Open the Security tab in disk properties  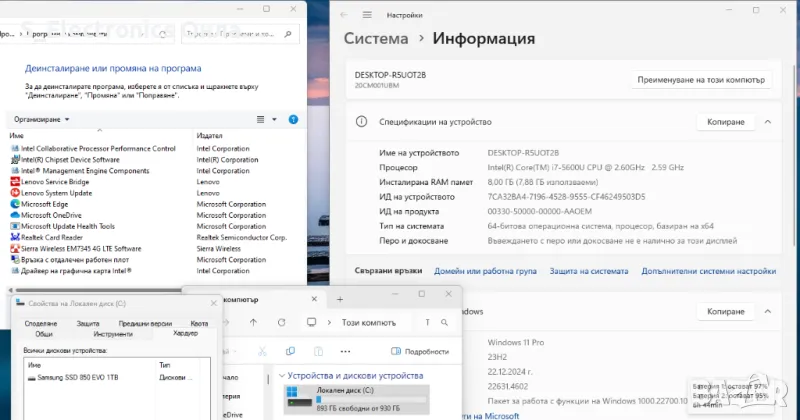point(88,323)
